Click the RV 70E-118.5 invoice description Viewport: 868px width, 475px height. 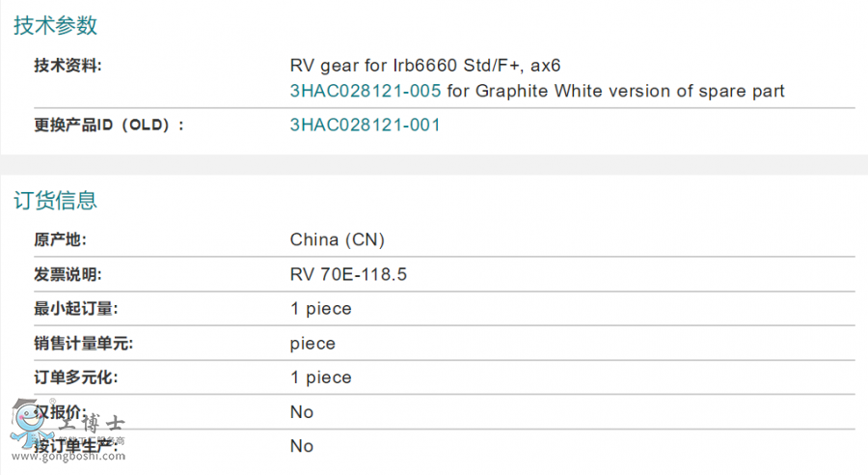348,275
